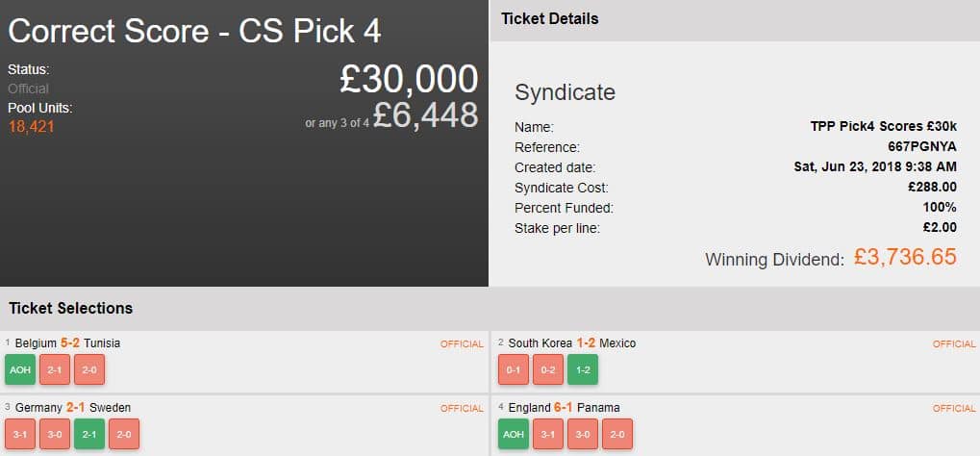Select the 3-1 chip under England-Panama
The width and height of the screenshot is (980, 456).
(x=547, y=434)
